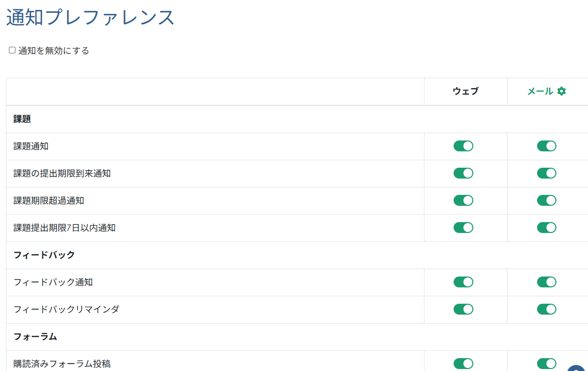Click the 通知を無効にする label text
This screenshot has width=588, height=371.
point(53,50)
